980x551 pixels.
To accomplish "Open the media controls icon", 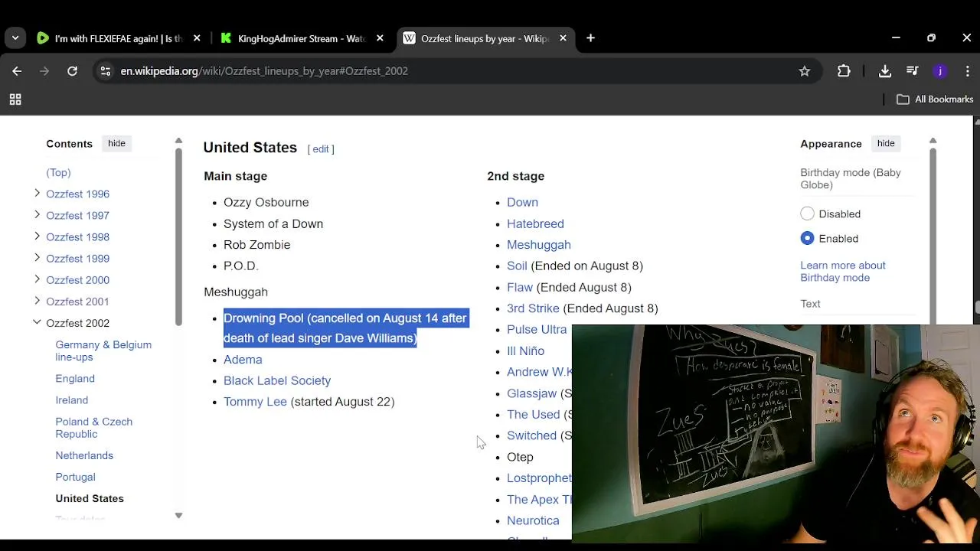I will pyautogui.click(x=912, y=71).
